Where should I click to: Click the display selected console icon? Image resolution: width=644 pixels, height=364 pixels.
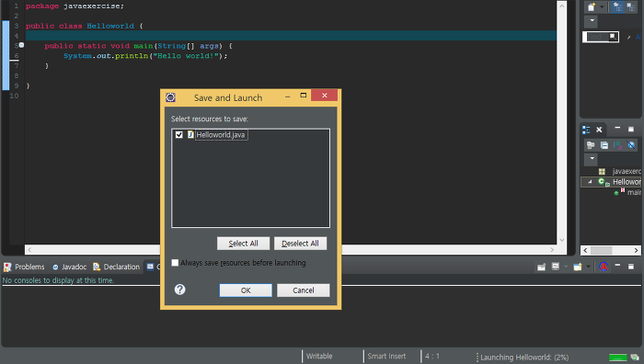point(556,267)
